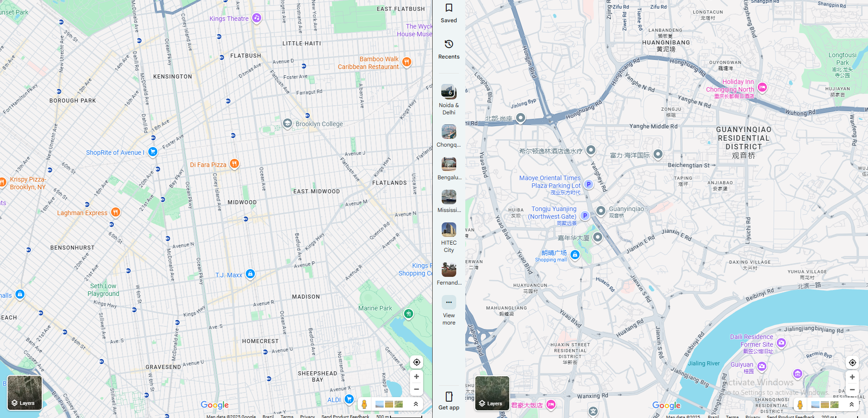This screenshot has height=418, width=868.
Task: Select Tongju Yuanjing Northwest Gate parking icon
Action: [x=585, y=216]
